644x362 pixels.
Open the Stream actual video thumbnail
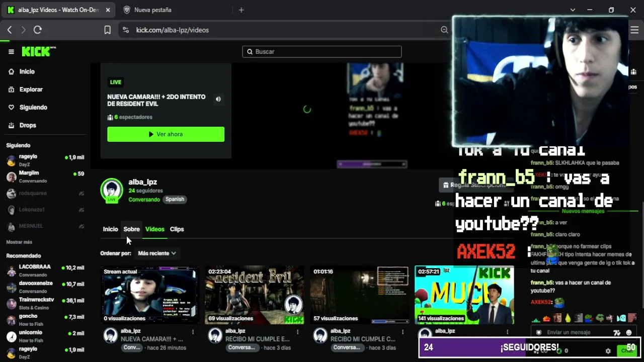point(149,295)
